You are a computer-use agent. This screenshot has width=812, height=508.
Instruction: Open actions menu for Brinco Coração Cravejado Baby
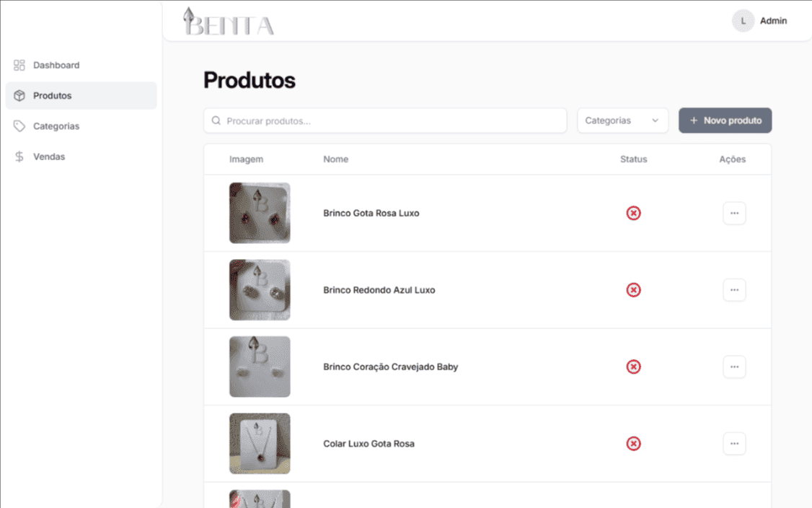tap(734, 367)
